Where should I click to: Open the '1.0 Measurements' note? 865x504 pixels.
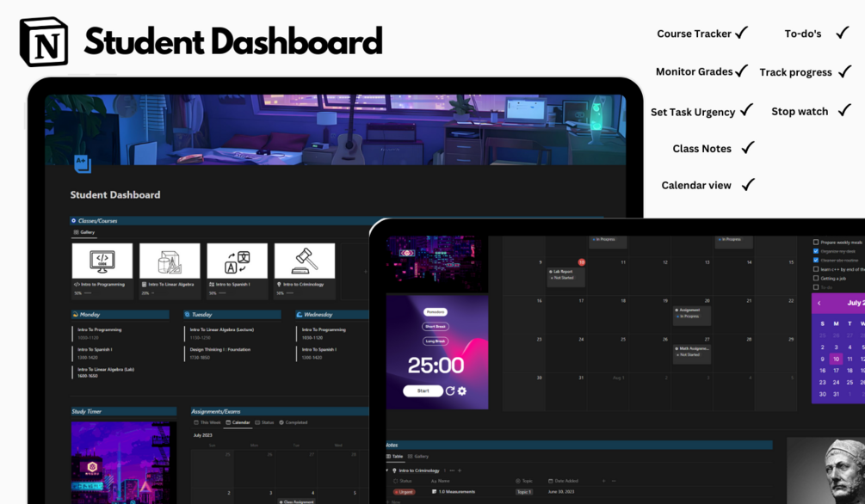(x=454, y=492)
